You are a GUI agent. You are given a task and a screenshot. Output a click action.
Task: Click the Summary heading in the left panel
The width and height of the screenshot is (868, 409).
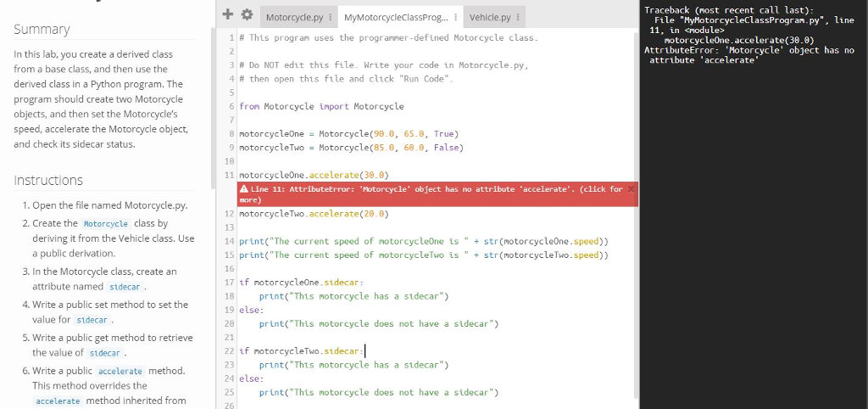[42, 30]
